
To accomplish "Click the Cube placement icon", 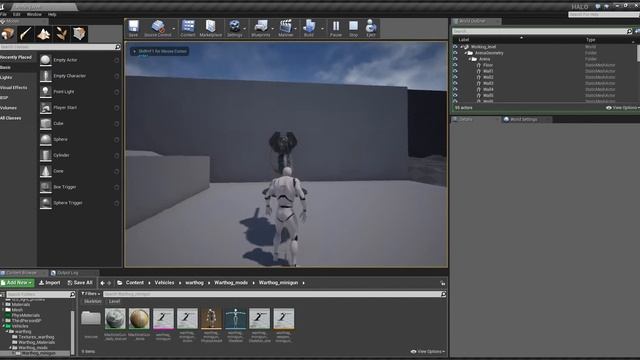I will pos(46,124).
